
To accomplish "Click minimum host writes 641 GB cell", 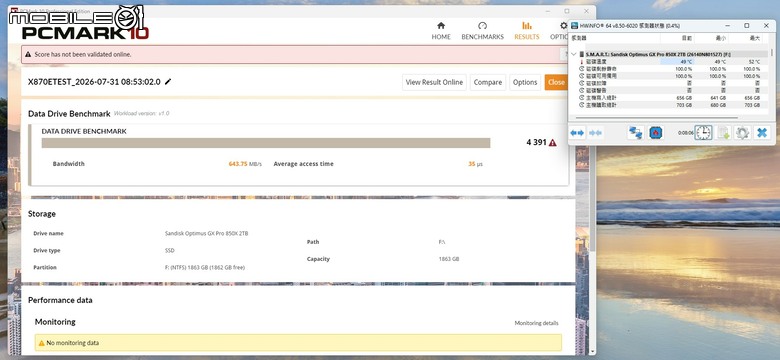I will [x=718, y=98].
